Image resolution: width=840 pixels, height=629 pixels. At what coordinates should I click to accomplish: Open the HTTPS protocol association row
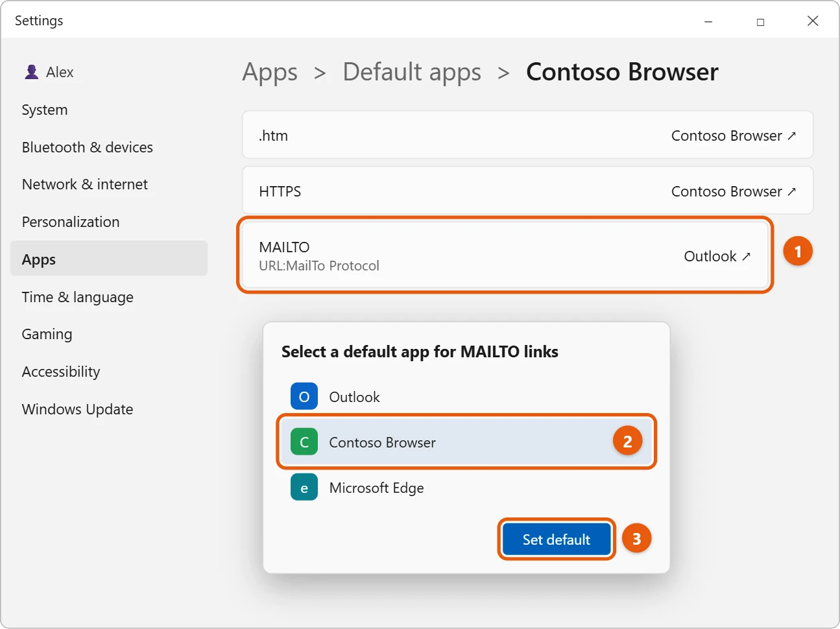click(527, 191)
